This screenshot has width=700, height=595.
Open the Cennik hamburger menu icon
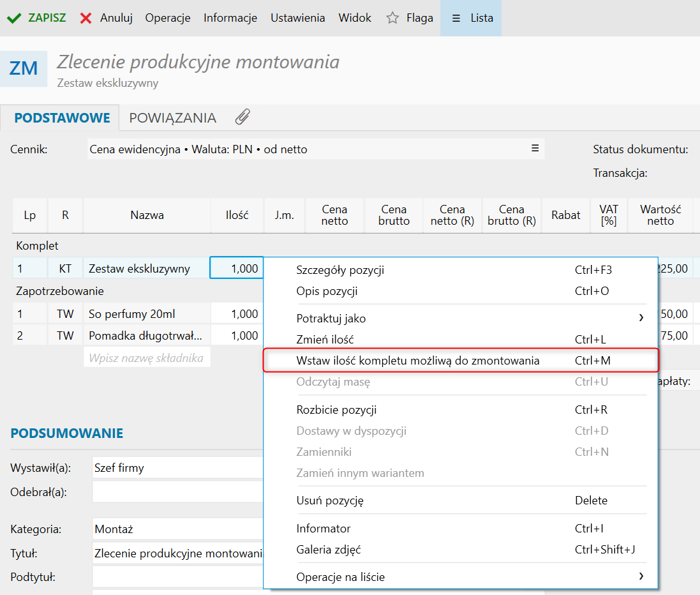coord(535,149)
